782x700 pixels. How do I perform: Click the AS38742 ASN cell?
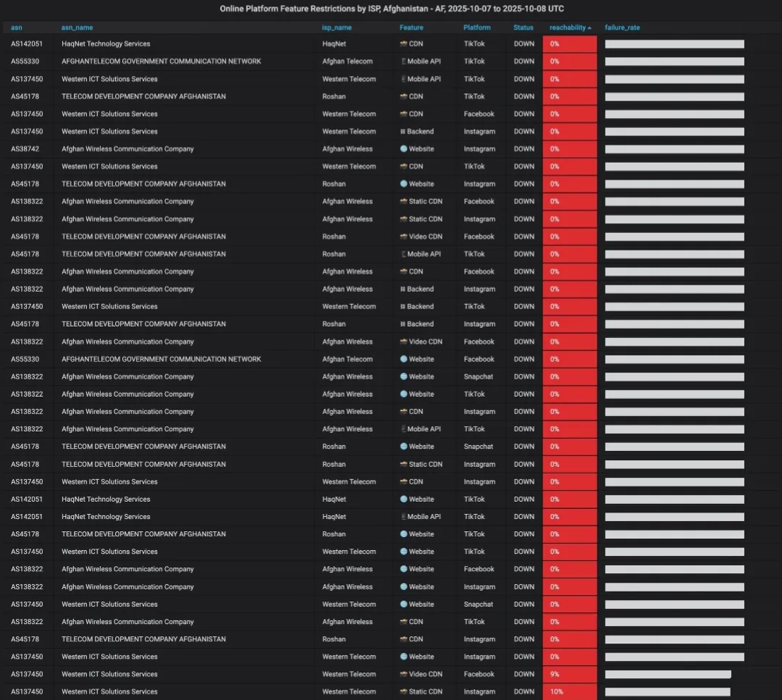pyautogui.click(x=25, y=149)
